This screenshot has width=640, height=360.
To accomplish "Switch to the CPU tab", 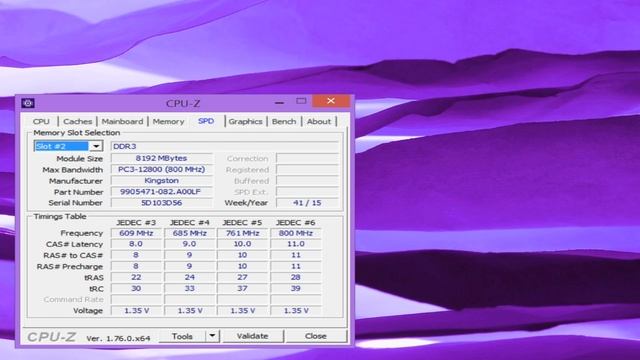I will tap(41, 121).
